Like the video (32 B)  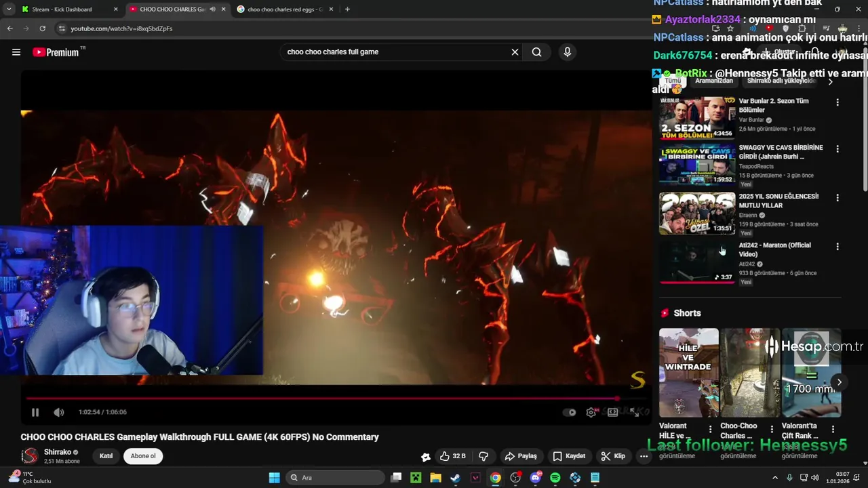point(452,456)
